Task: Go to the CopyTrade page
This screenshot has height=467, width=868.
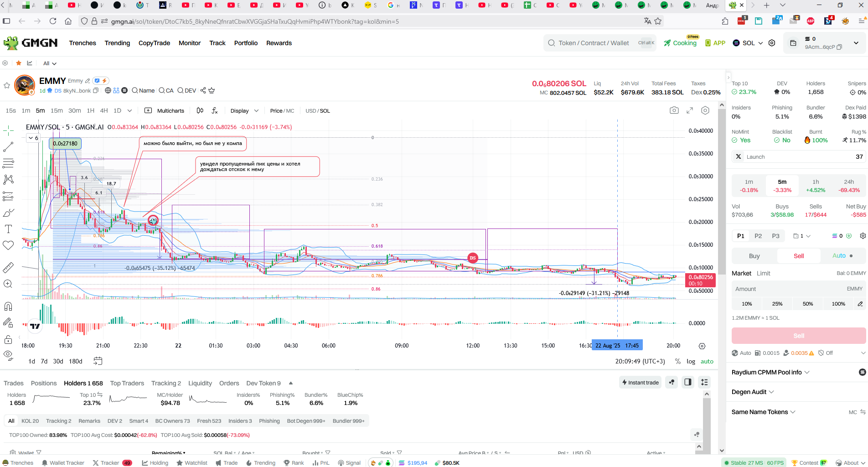Action: (x=154, y=43)
